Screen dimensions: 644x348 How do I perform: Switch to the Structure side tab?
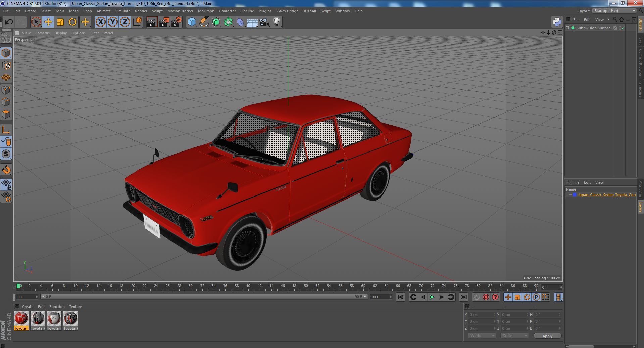pos(640,90)
